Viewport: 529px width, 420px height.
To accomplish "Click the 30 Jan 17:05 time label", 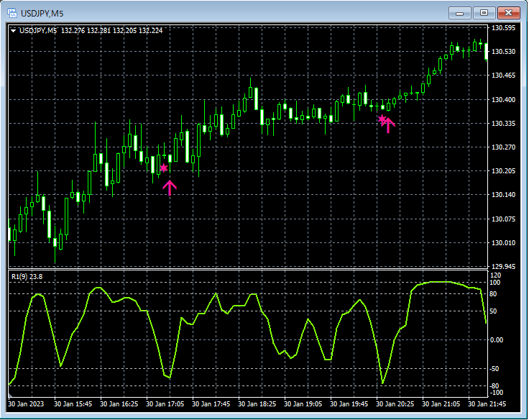I will pos(165,403).
